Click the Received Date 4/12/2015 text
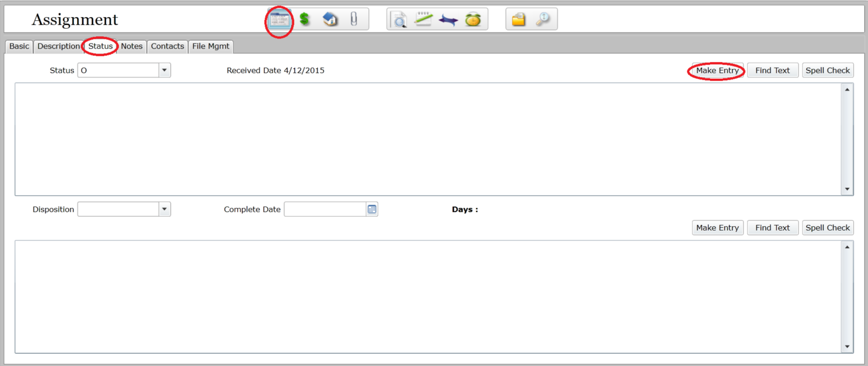This screenshot has width=868, height=366. click(x=275, y=70)
